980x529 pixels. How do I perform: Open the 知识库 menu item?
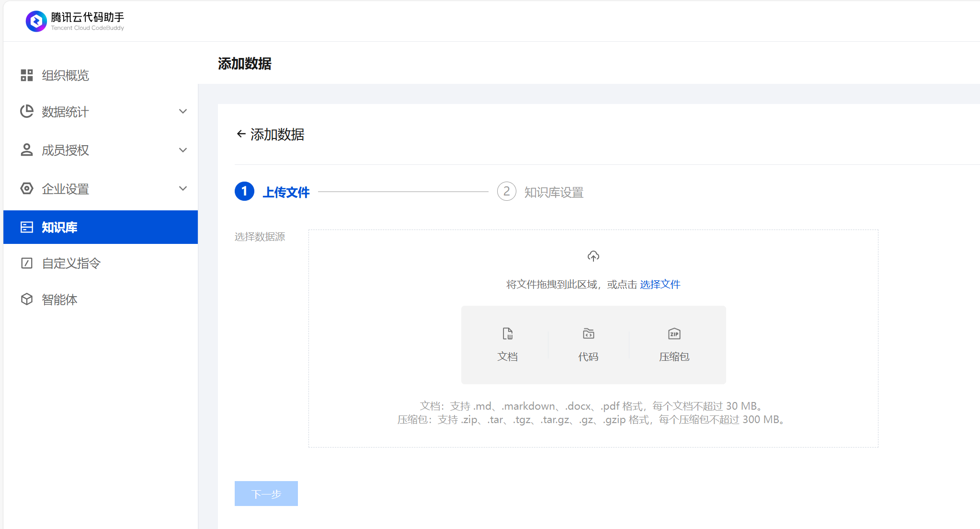pyautogui.click(x=59, y=227)
